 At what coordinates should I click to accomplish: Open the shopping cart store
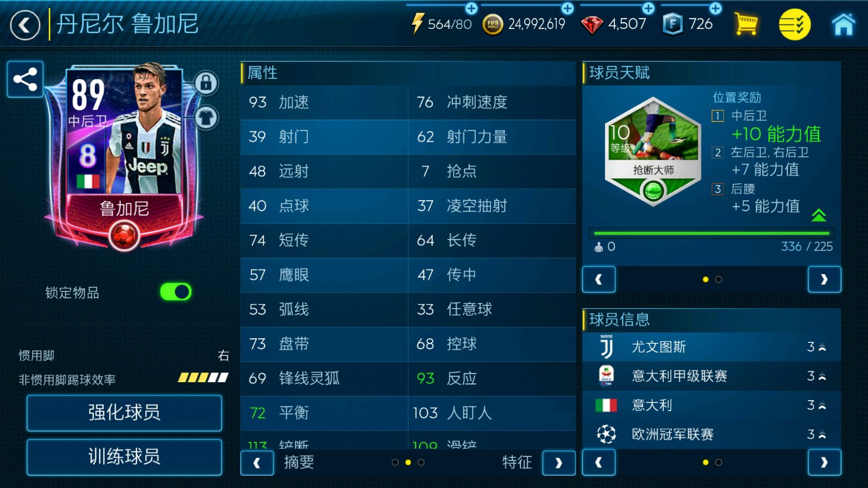pyautogui.click(x=746, y=24)
